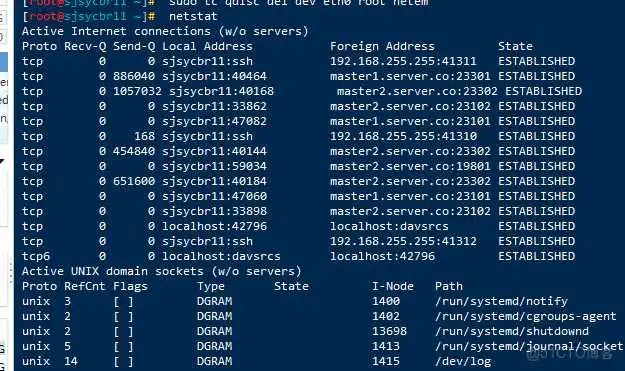Click foreign address master1.server.co:23301
This screenshot has height=371, width=625.
(410, 77)
